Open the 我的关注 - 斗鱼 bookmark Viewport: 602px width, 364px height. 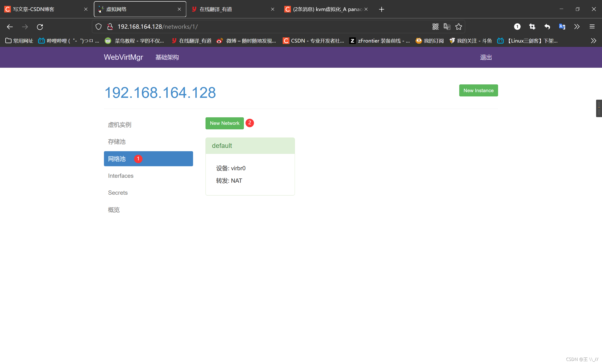(471, 41)
